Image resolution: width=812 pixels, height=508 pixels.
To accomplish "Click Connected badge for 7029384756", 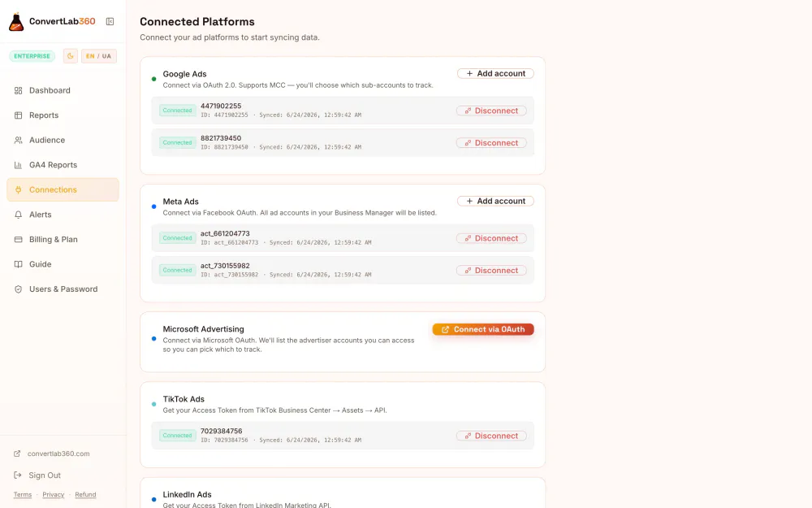I will (178, 436).
